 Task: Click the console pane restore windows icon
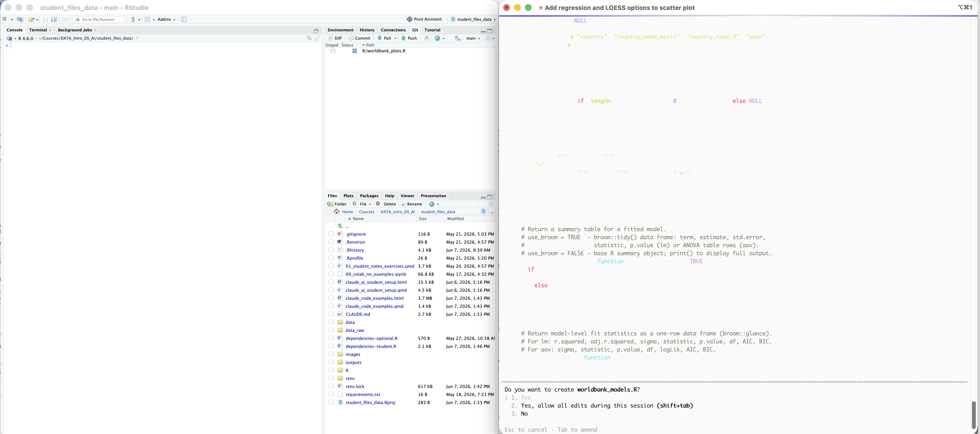click(316, 31)
